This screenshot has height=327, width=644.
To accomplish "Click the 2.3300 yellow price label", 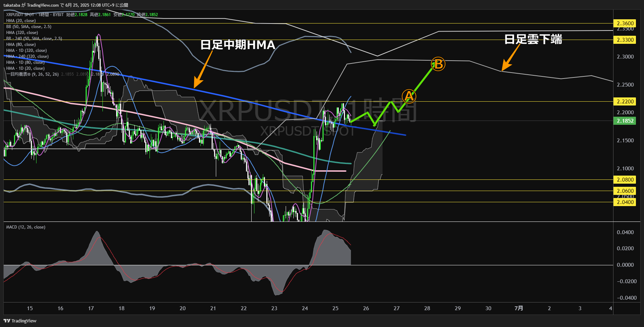I will pos(625,40).
